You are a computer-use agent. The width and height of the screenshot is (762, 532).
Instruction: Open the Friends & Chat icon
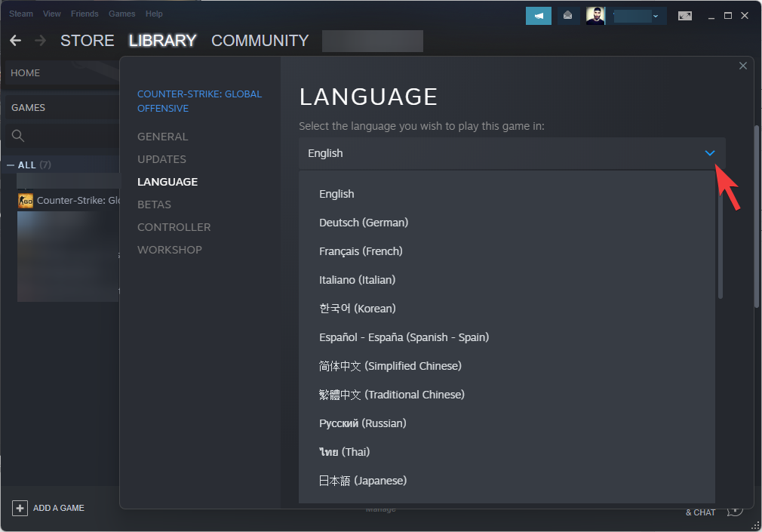tap(735, 511)
